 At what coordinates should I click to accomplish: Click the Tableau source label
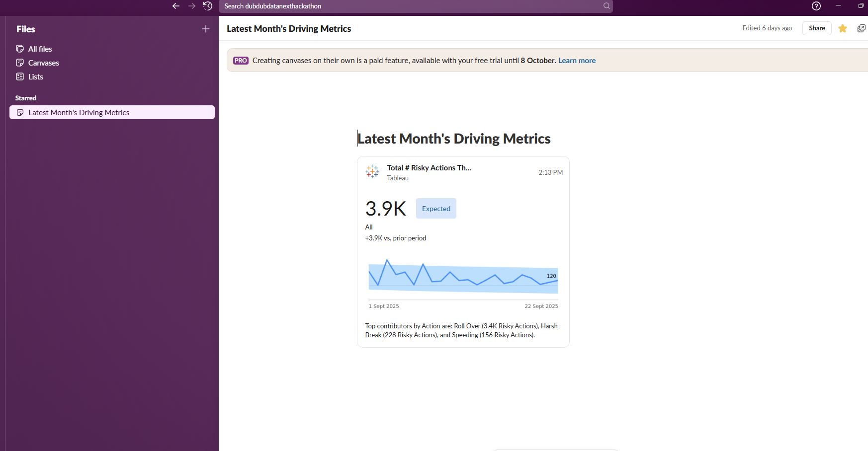[x=398, y=178]
